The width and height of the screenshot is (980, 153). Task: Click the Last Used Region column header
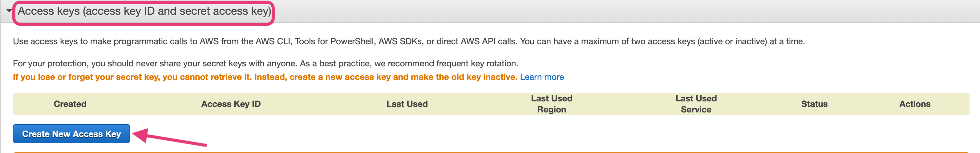click(x=551, y=104)
